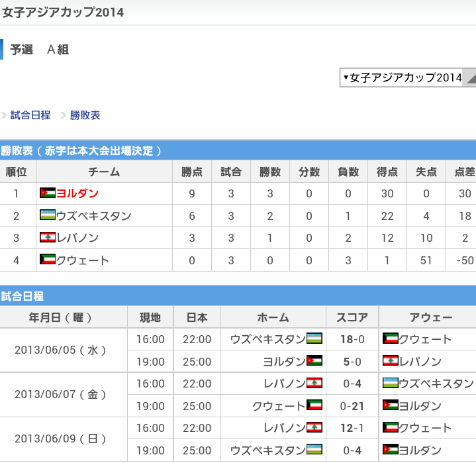The width and height of the screenshot is (476, 463).
Task: Click Lebanon home flag in 0-4 June 7 match
Action: point(314,382)
